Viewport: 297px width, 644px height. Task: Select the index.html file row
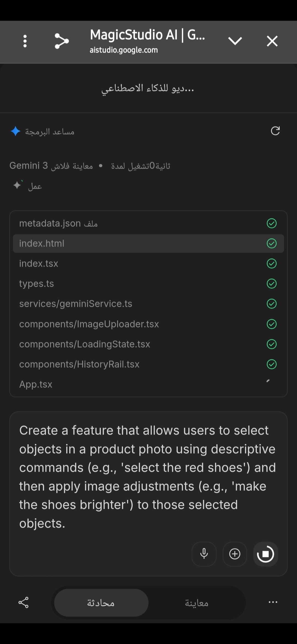click(x=148, y=244)
